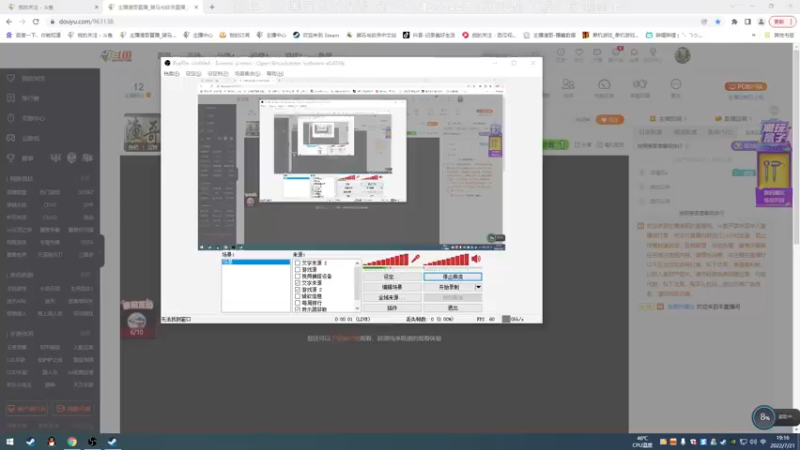
Task: Click the 8% floating performance widget
Action: [x=764, y=417]
